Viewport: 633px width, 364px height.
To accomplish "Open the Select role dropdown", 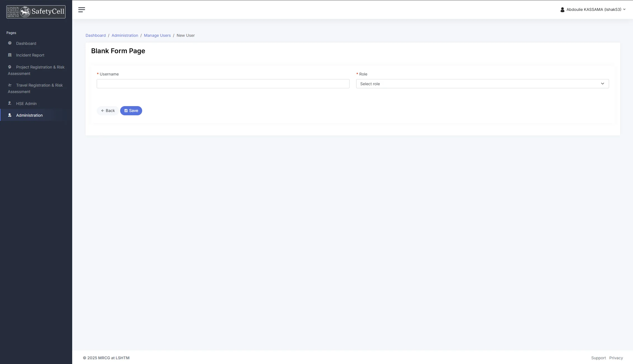I will pos(482,84).
